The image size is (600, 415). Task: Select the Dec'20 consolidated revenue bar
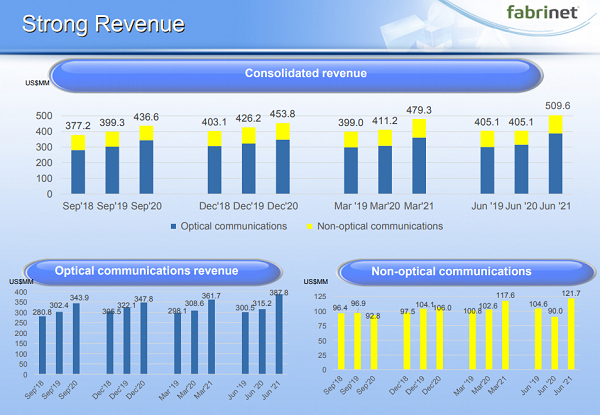click(x=281, y=159)
